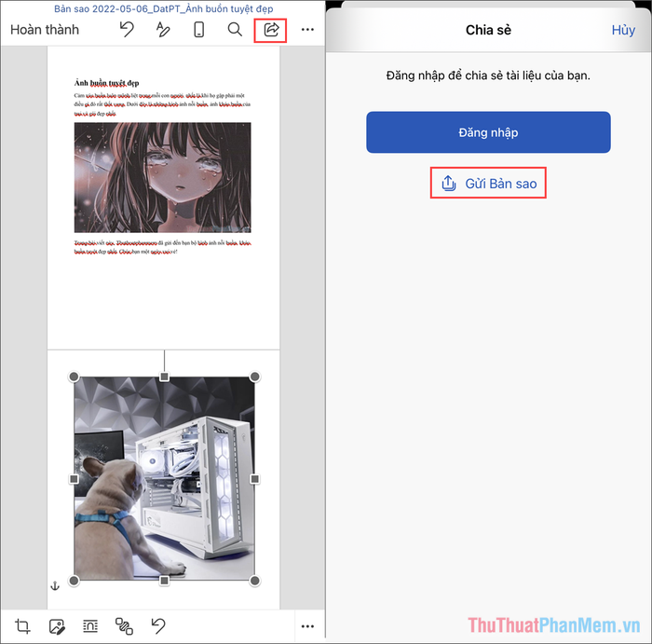The image size is (652, 644).
Task: Open picture styles tool
Action: tap(57, 625)
